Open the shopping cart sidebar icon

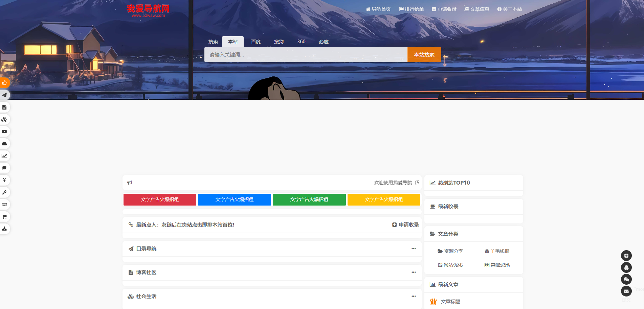pos(4,217)
